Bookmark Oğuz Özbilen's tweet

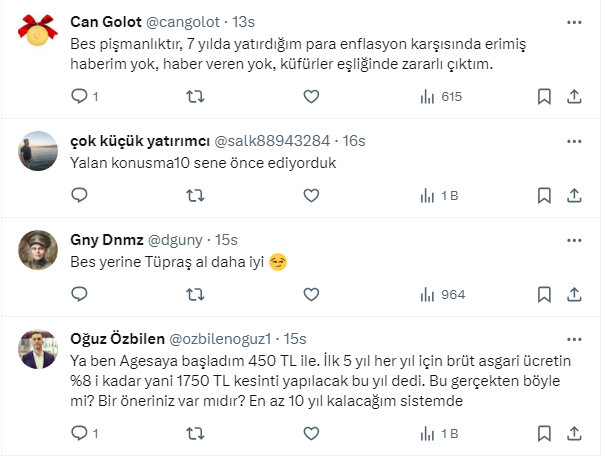tap(544, 434)
